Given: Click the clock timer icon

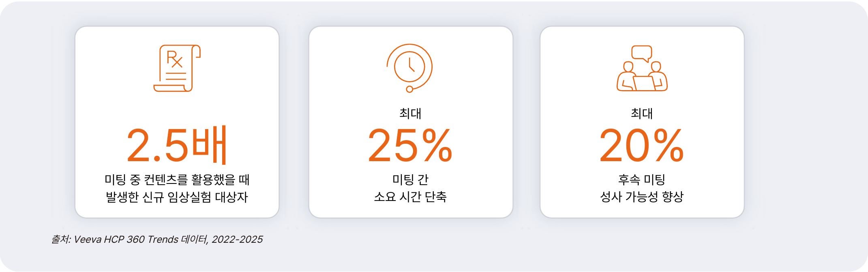Looking at the screenshot, I should click(x=409, y=66).
